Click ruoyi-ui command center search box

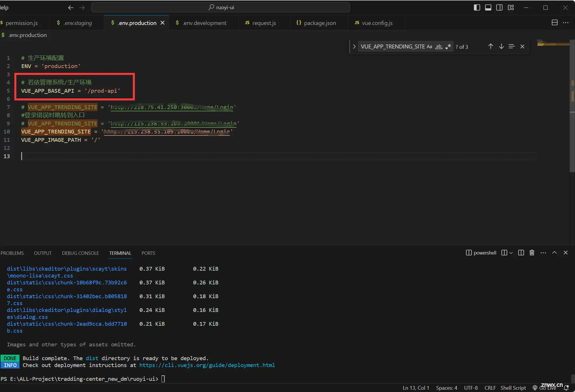[220, 7]
